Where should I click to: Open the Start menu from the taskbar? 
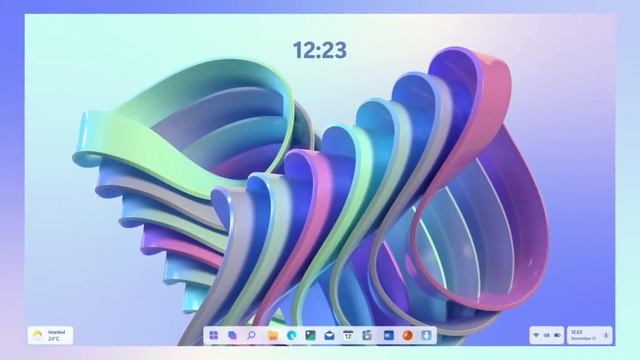(213, 336)
